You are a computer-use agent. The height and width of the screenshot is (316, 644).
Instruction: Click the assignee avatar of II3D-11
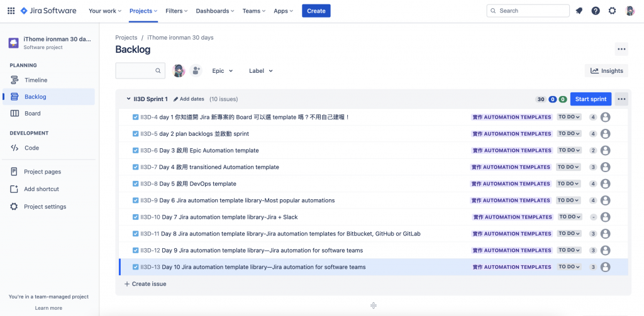pyautogui.click(x=605, y=234)
